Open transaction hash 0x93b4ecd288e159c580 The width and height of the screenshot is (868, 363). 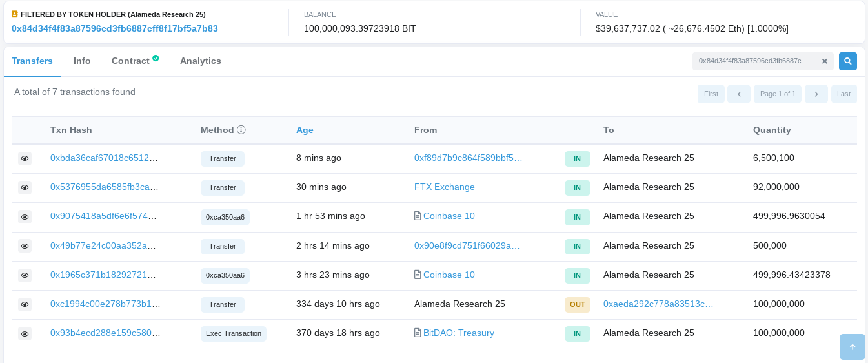[x=105, y=333]
